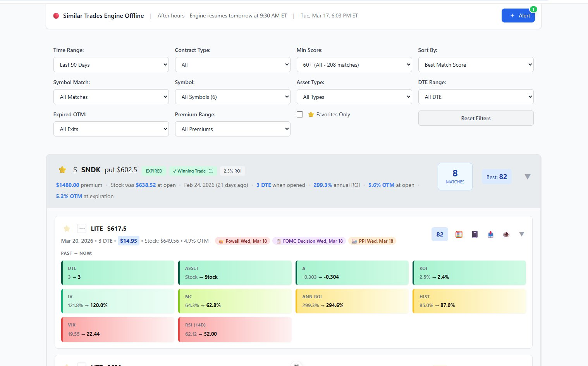Click the Powell Wed, Mar 18 event tag

point(242,241)
